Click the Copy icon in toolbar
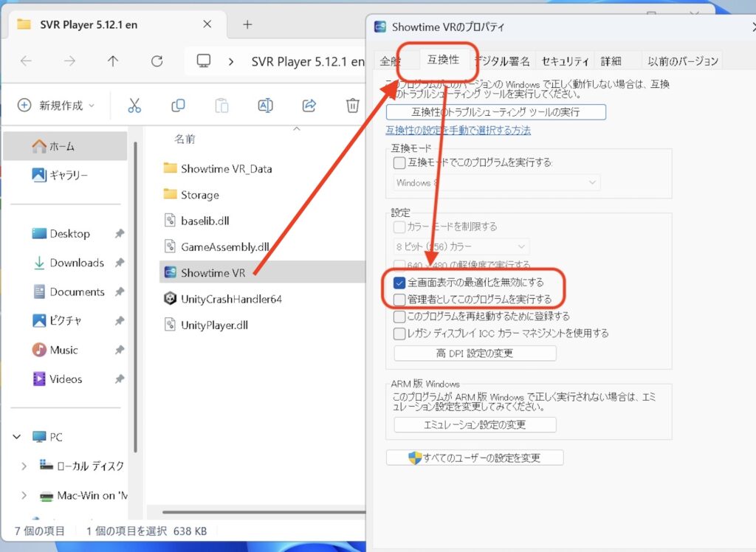Screen dimensions: 756x552 click(178, 105)
